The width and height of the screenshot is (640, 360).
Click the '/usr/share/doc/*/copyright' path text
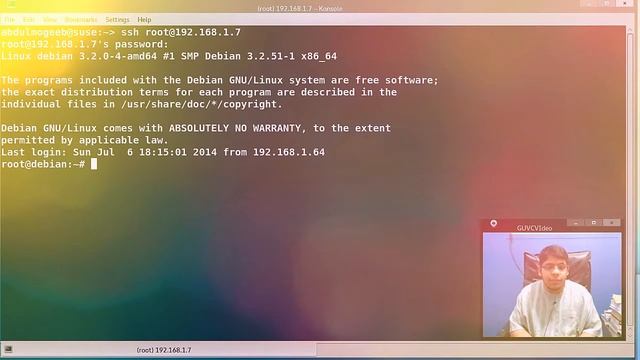(x=199, y=104)
